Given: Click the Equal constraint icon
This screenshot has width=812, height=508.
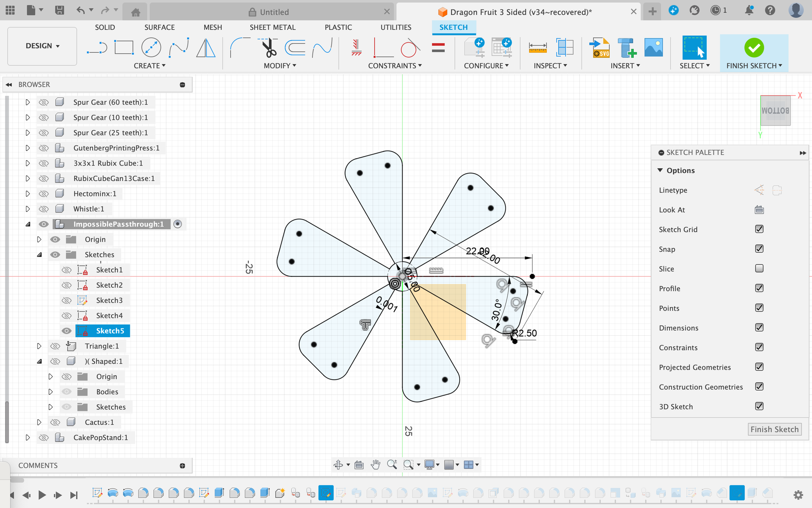Looking at the screenshot, I should click(438, 48).
